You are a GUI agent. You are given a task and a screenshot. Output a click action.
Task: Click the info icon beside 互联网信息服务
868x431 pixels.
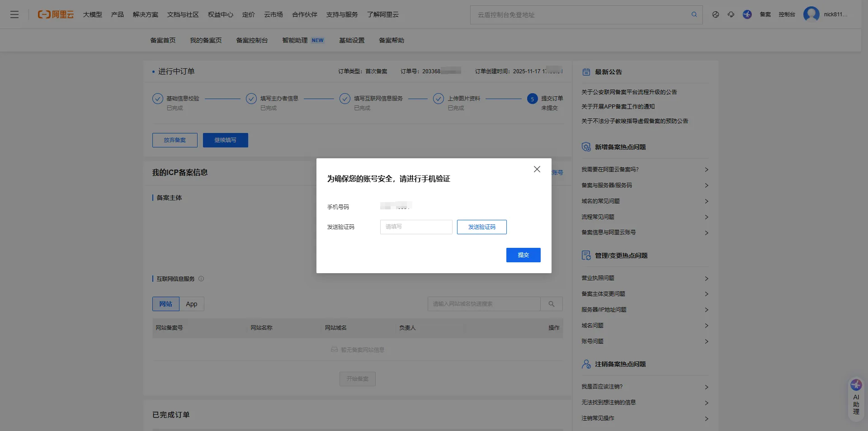201,279
